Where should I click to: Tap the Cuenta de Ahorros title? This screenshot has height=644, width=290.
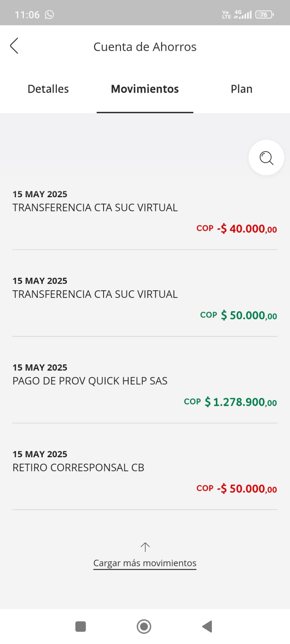(145, 47)
